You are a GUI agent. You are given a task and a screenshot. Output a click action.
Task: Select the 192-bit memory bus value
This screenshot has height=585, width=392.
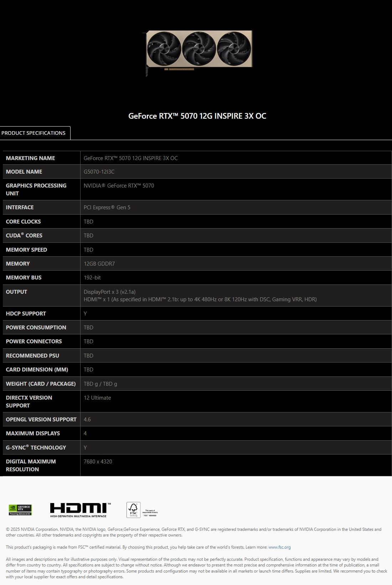tap(92, 278)
